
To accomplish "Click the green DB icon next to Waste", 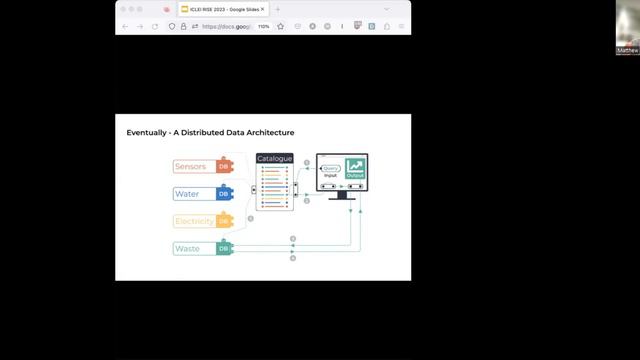I will click(x=224, y=248).
